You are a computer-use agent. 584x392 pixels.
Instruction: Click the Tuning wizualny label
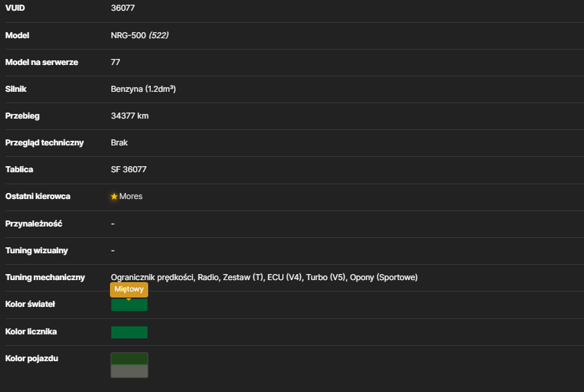click(36, 251)
